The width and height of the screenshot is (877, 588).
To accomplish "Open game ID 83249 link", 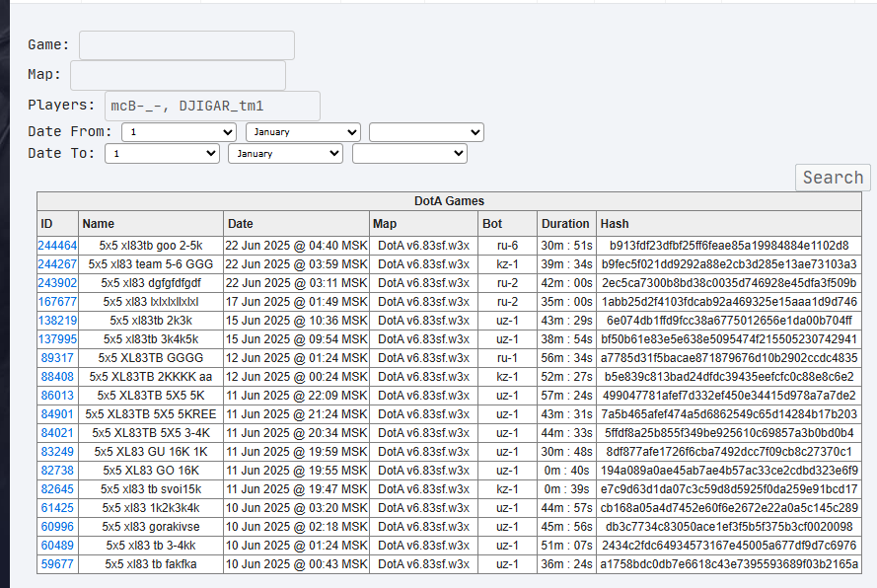I will pyautogui.click(x=57, y=452).
